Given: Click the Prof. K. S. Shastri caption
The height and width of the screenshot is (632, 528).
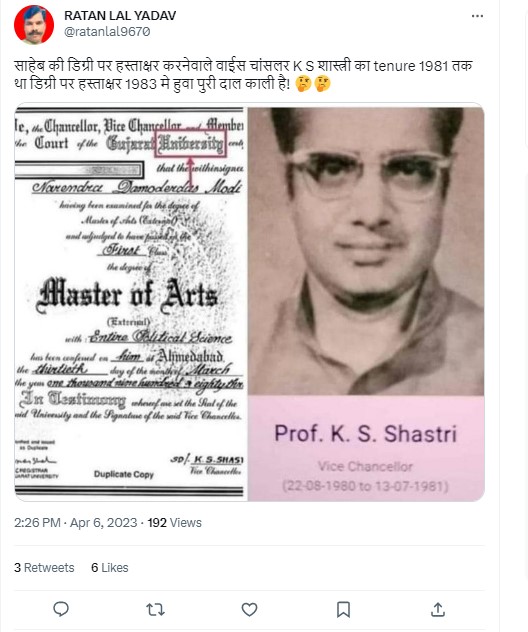Looking at the screenshot, I should (366, 434).
